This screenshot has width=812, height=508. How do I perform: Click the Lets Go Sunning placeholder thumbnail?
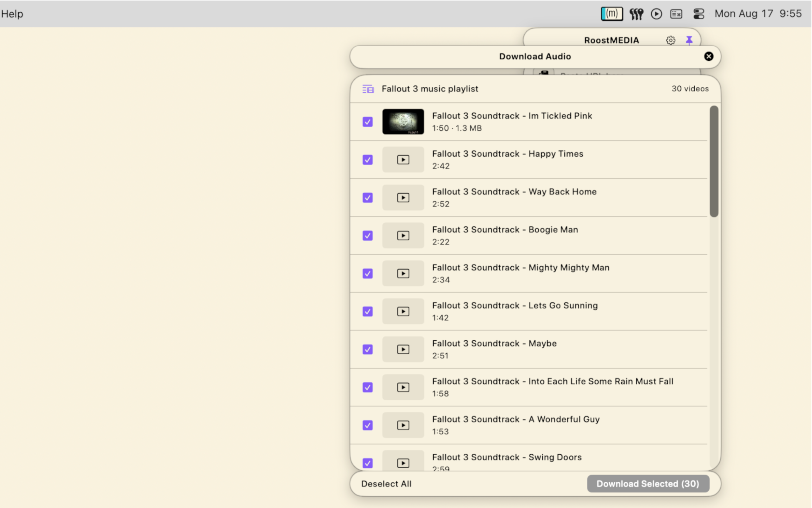(403, 311)
